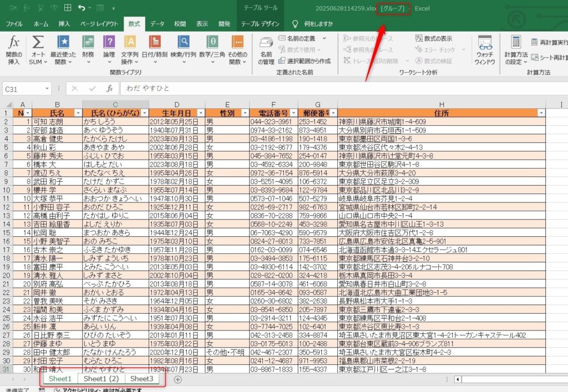Viewport: 568px width, 392px height.
Task: Select the Sheet1 tab
Action: (60, 379)
